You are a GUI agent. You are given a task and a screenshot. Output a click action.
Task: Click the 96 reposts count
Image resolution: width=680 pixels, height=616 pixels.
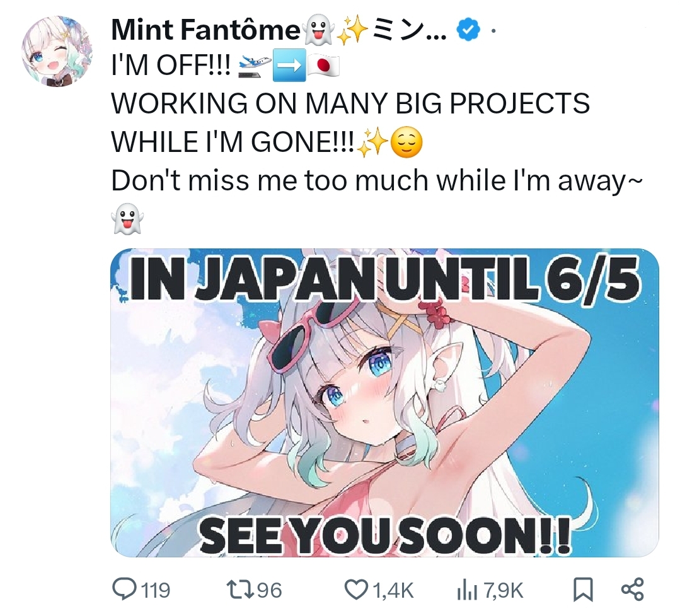pos(269,590)
